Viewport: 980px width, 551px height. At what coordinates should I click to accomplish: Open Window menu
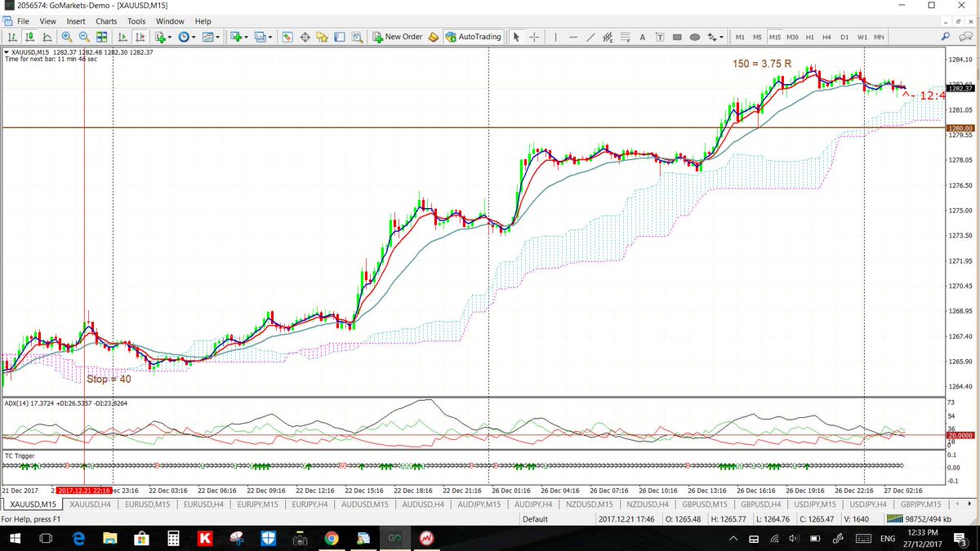click(x=170, y=21)
